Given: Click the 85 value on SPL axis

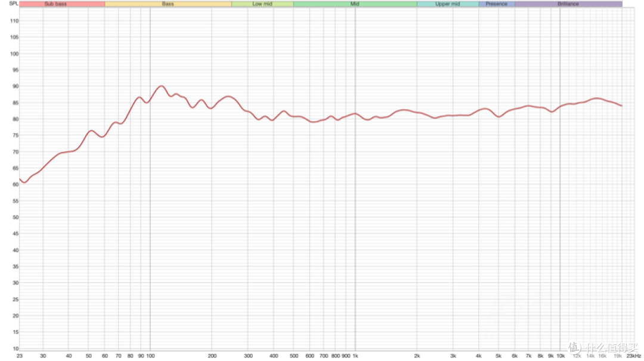Looking at the screenshot, I should pos(16,103).
